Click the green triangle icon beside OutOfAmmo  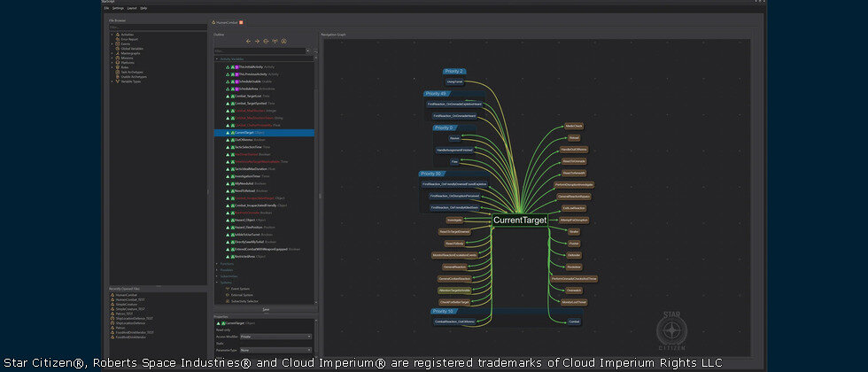228,140
